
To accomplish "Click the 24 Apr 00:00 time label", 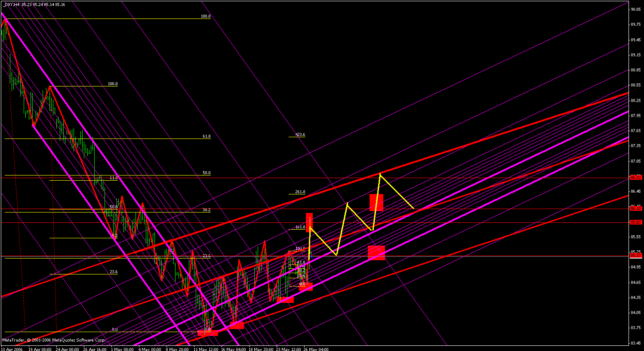I will click(67, 349).
